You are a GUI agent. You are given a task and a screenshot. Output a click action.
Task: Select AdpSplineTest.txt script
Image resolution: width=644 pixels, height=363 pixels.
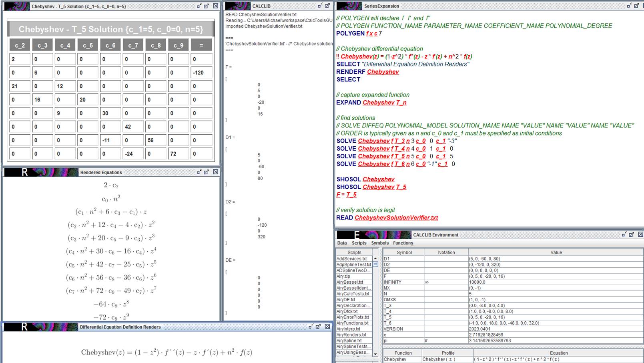click(354, 264)
